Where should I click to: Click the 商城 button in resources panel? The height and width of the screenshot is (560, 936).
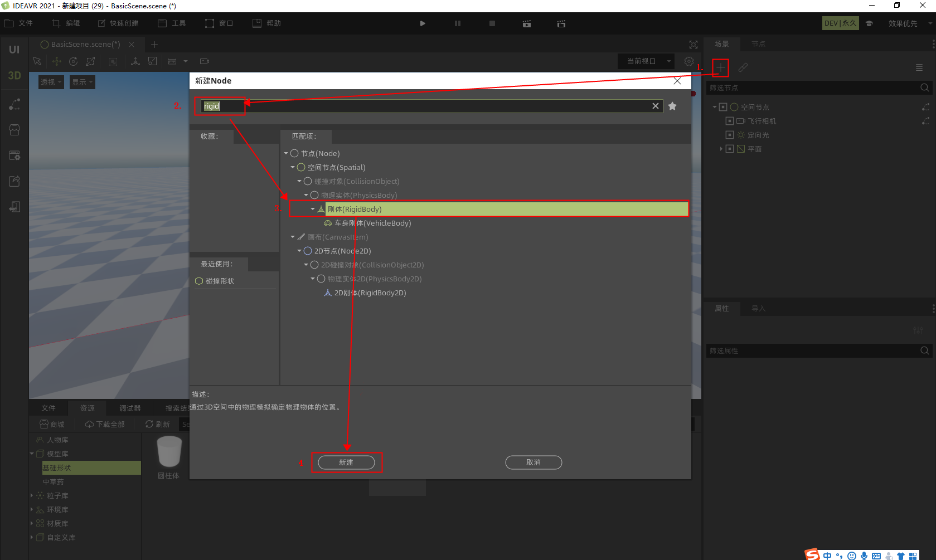point(52,424)
